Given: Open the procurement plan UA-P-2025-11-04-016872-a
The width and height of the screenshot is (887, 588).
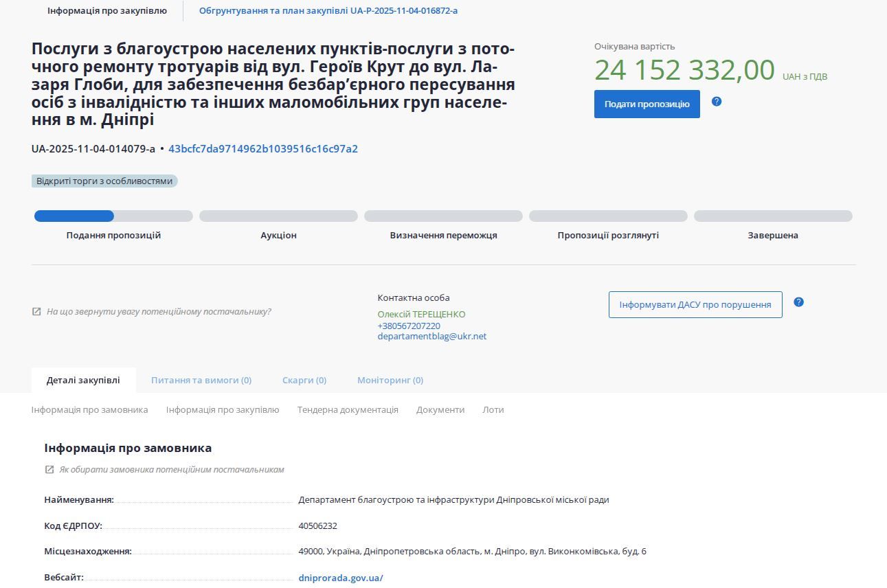Looking at the screenshot, I should 328,10.
